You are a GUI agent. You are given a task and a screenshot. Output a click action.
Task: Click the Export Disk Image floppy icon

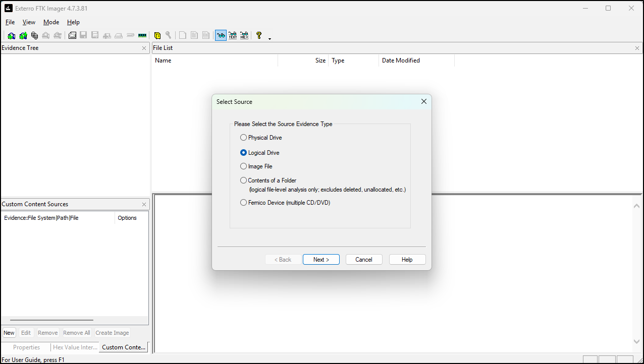click(x=84, y=35)
